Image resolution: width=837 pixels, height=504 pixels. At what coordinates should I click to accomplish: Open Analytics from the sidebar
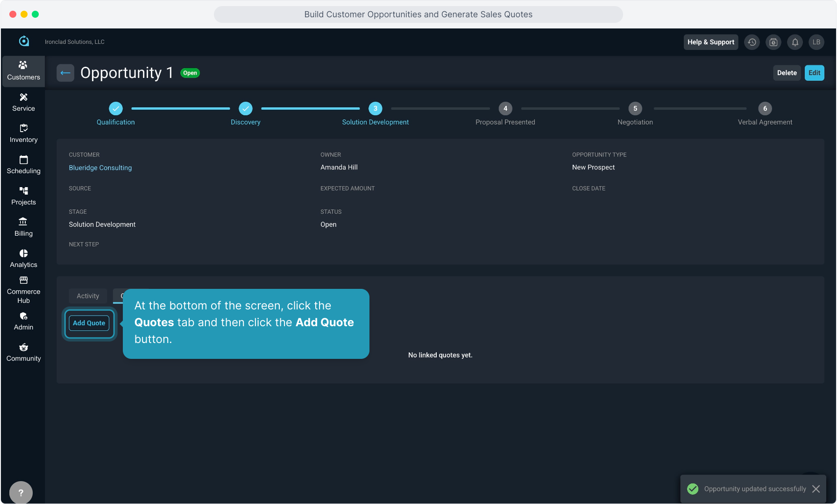point(23,259)
